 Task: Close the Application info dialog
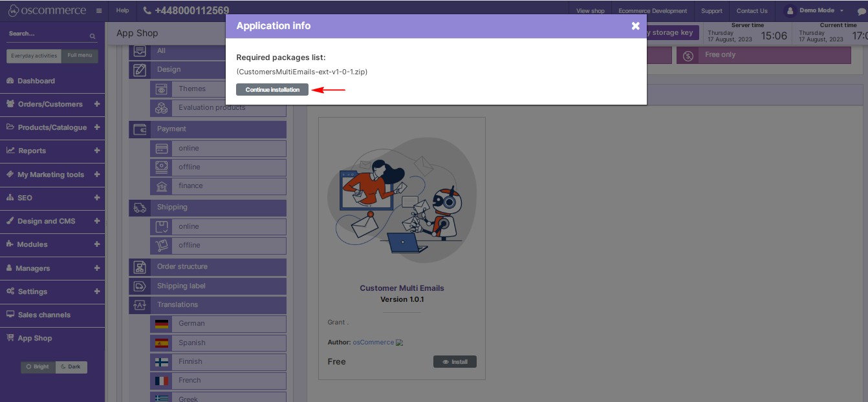[635, 26]
